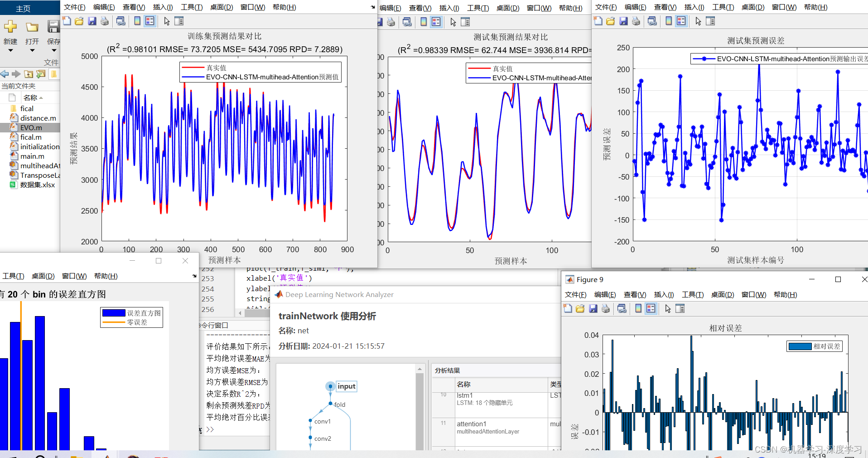The height and width of the screenshot is (458, 868).
Task: Expand the 新建 dropdown arrow in the toolstrip
Action: click(x=11, y=50)
